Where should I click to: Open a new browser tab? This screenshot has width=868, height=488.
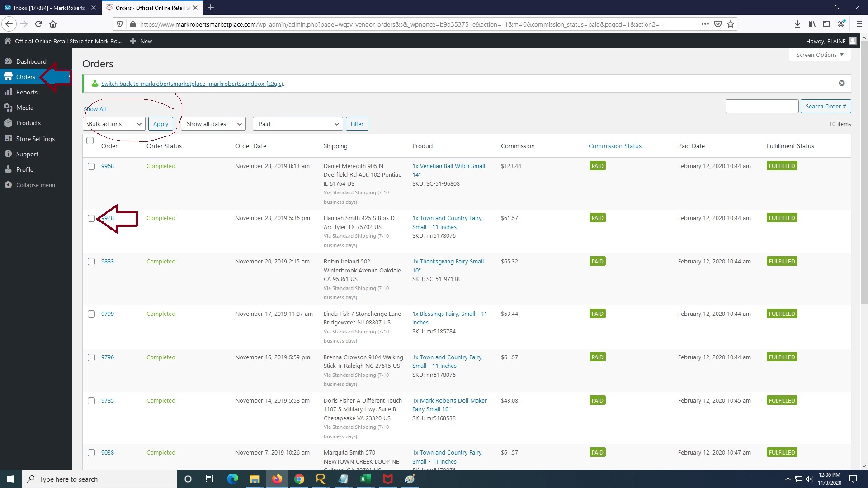point(211,7)
